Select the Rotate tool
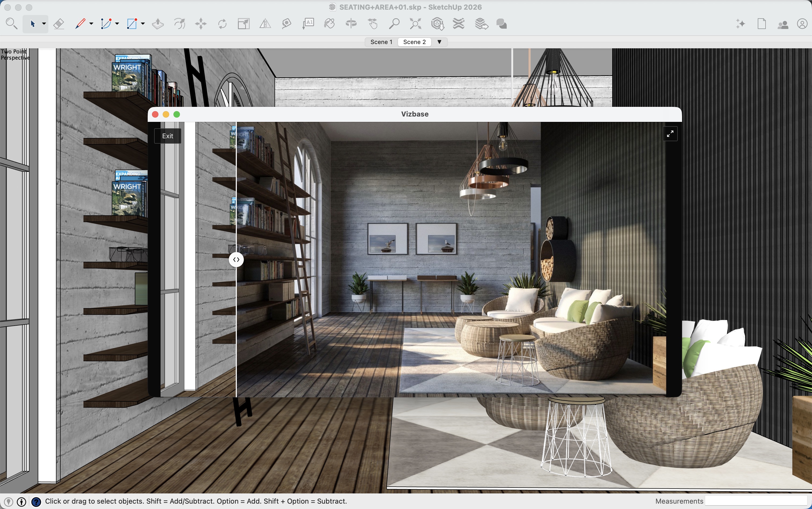Image resolution: width=812 pixels, height=509 pixels. [x=222, y=24]
